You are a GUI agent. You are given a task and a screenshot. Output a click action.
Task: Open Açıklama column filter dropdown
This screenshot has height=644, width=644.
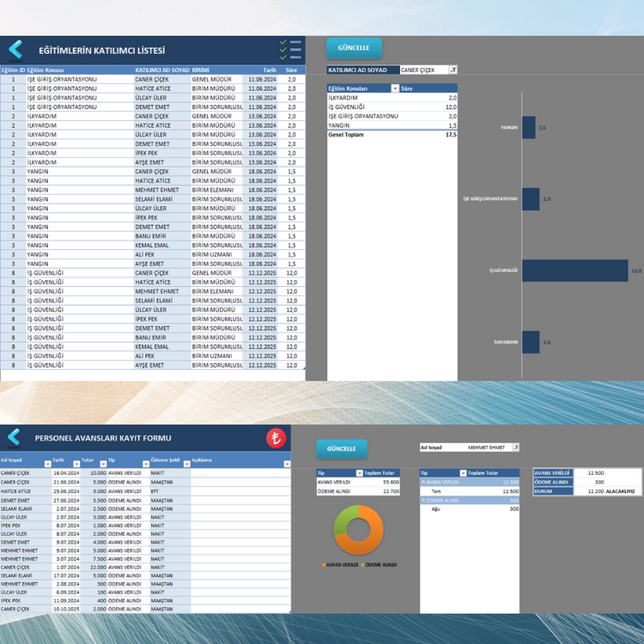point(287,464)
